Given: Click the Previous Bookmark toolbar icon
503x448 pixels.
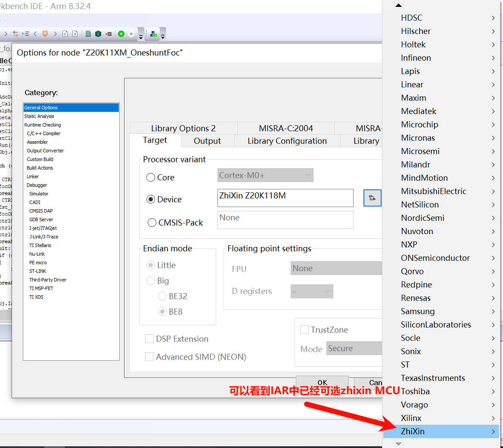Looking at the screenshot, I should [x=35, y=34].
